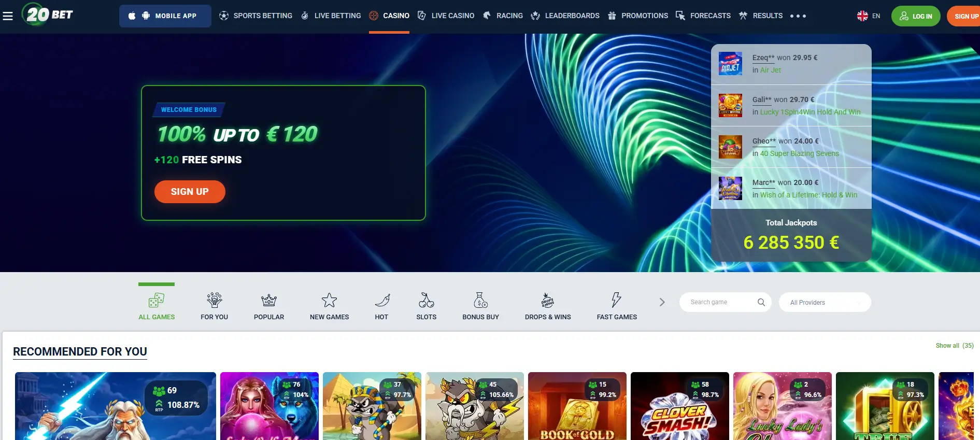Click the 20Bet logo
The height and width of the screenshot is (440, 980).
click(48, 15)
